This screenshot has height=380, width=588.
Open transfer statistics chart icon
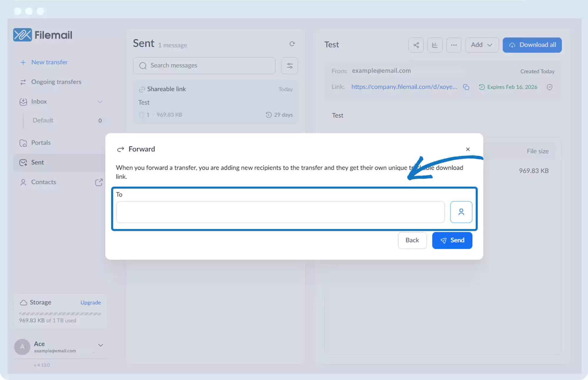click(435, 45)
